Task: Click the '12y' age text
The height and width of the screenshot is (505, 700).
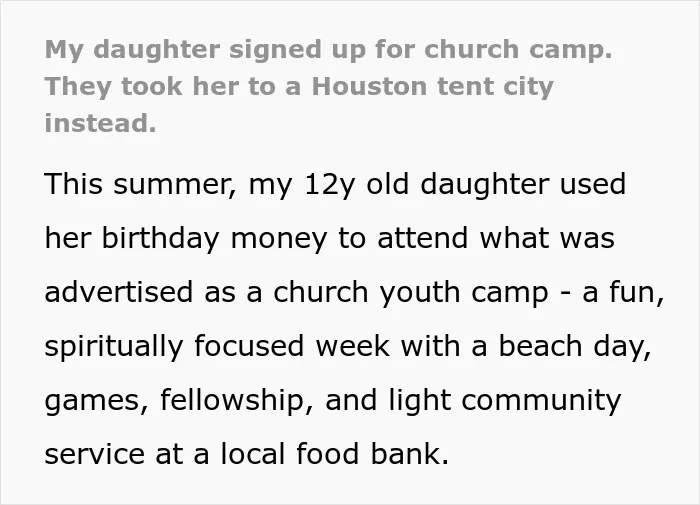Action: [x=329, y=185]
